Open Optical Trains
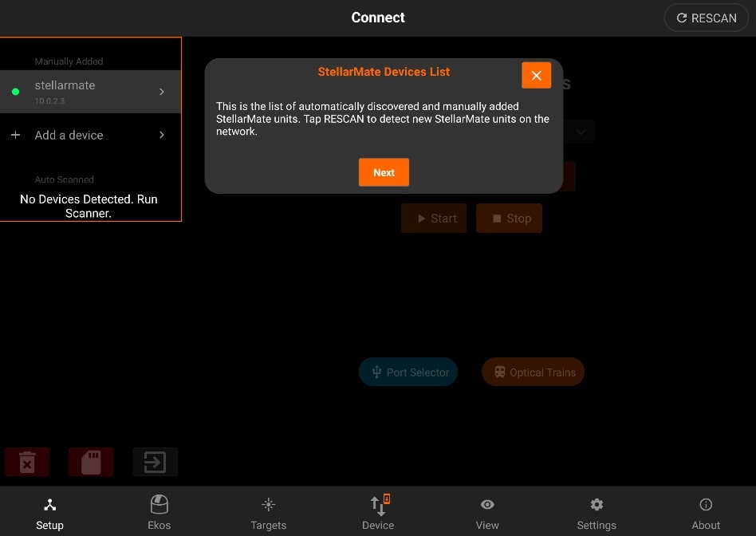756x536 pixels. pos(534,372)
